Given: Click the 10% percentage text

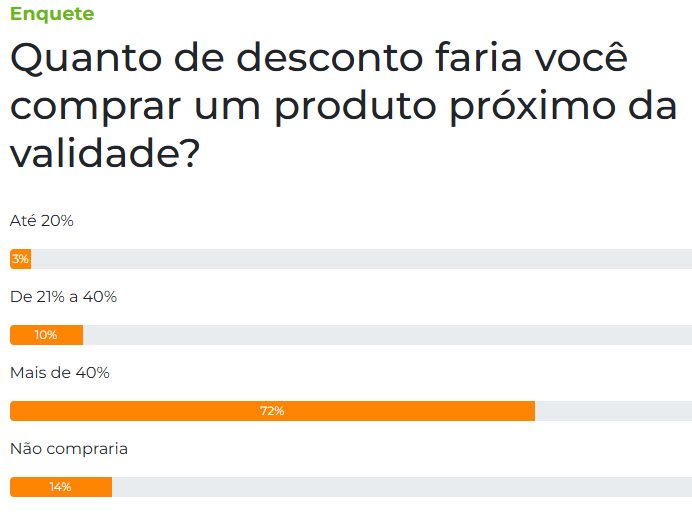Looking at the screenshot, I should click(46, 335).
